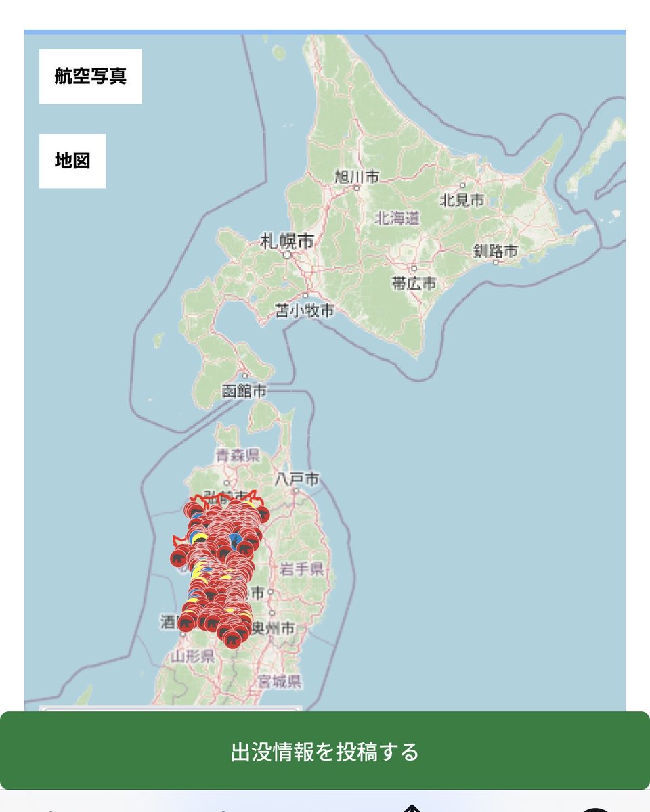The image size is (650, 812).
Task: Click the 釧路市 map label
Action: click(496, 252)
